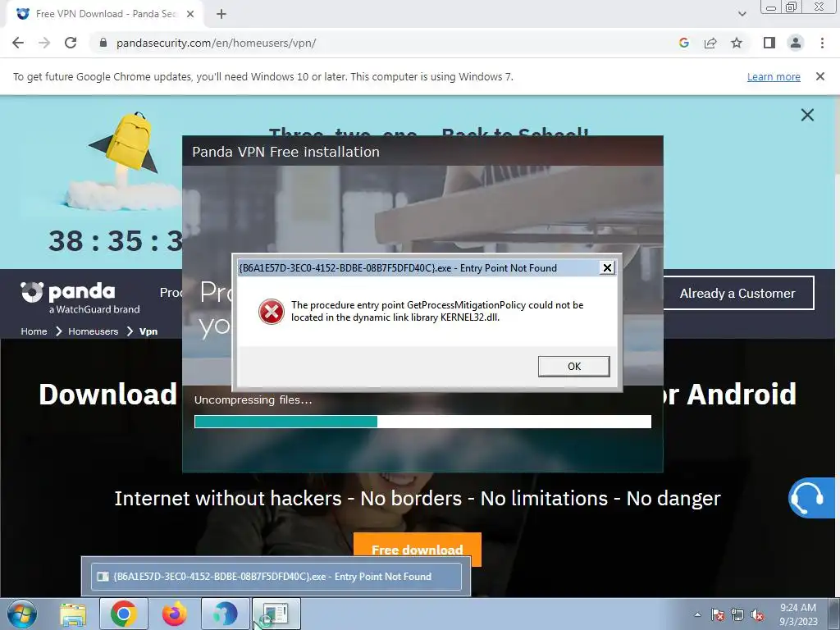Show hidden system tray icons

click(x=697, y=614)
